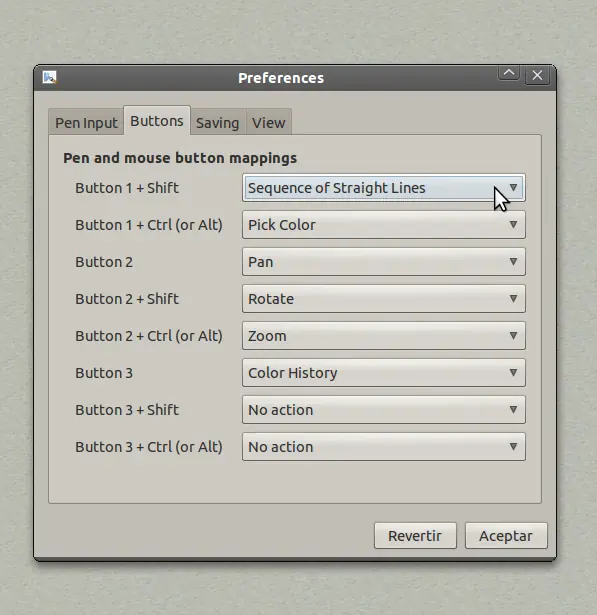Click the Button 2 + Ctrl (or Alt) label
The image size is (597, 615).
tap(149, 336)
